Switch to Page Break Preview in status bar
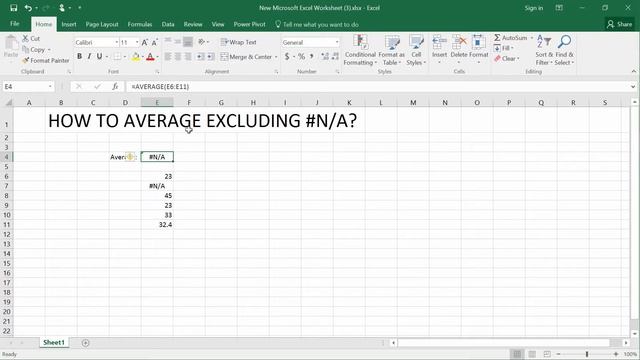This screenshot has height=360, width=640. pos(547,354)
